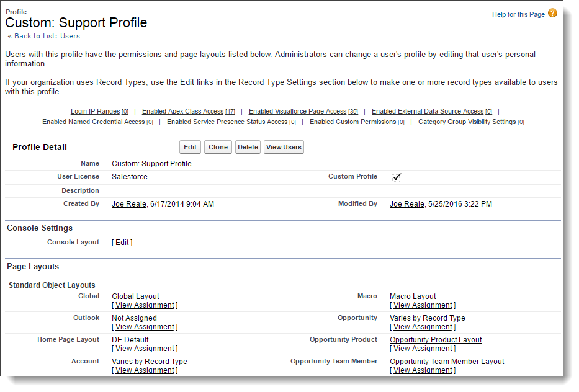Edit the Console Layout setting
579x392 pixels.
click(122, 243)
